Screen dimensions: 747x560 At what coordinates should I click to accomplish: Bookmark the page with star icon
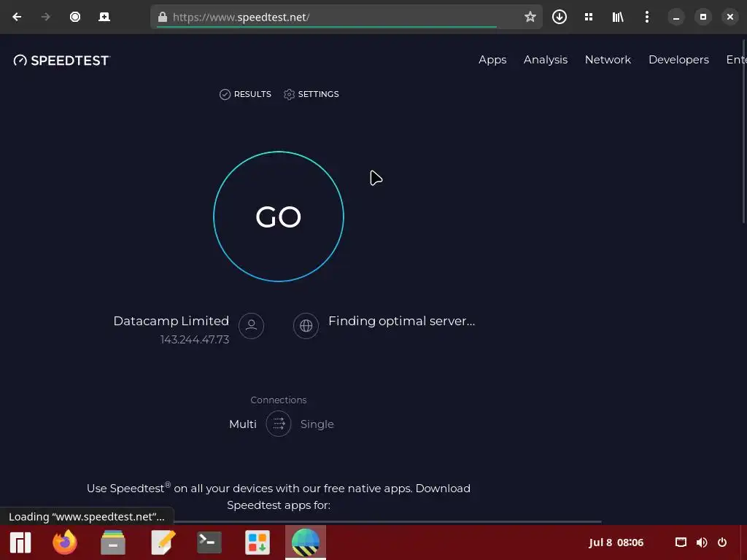coord(530,17)
